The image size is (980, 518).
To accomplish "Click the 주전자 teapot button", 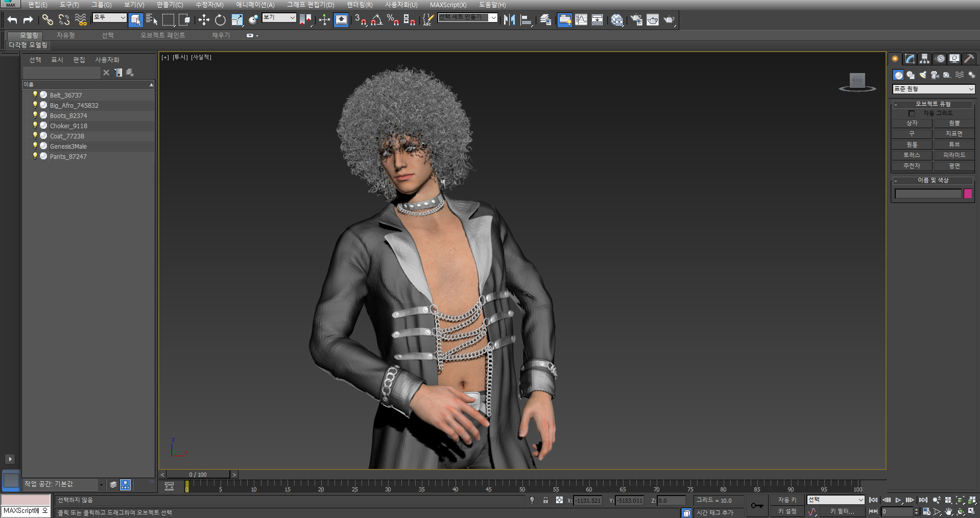I will 912,166.
